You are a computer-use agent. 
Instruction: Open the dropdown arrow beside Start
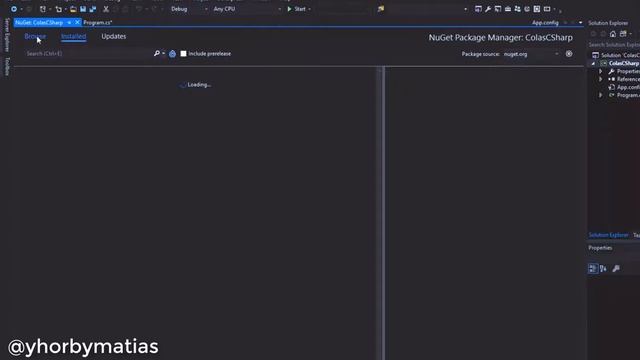point(309,9)
